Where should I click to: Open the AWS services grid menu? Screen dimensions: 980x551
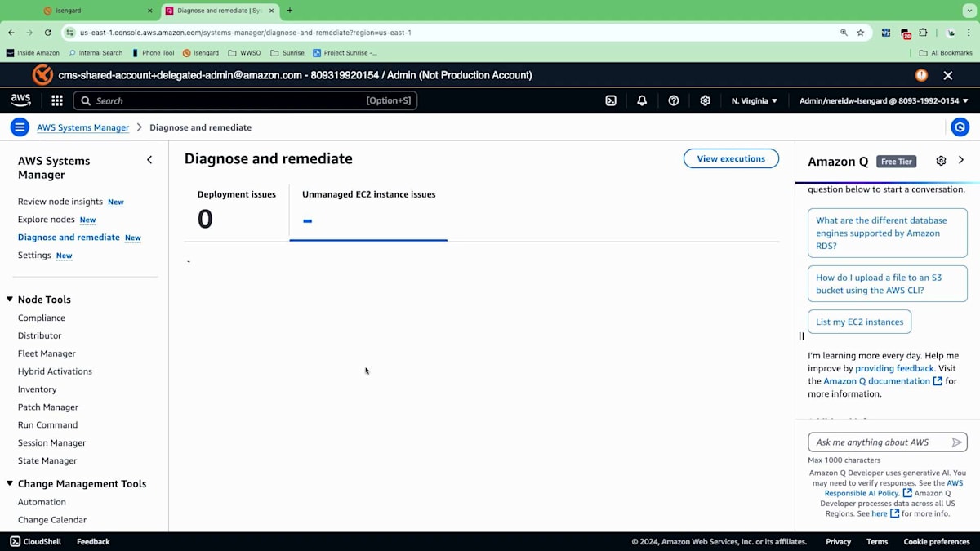coord(57,100)
